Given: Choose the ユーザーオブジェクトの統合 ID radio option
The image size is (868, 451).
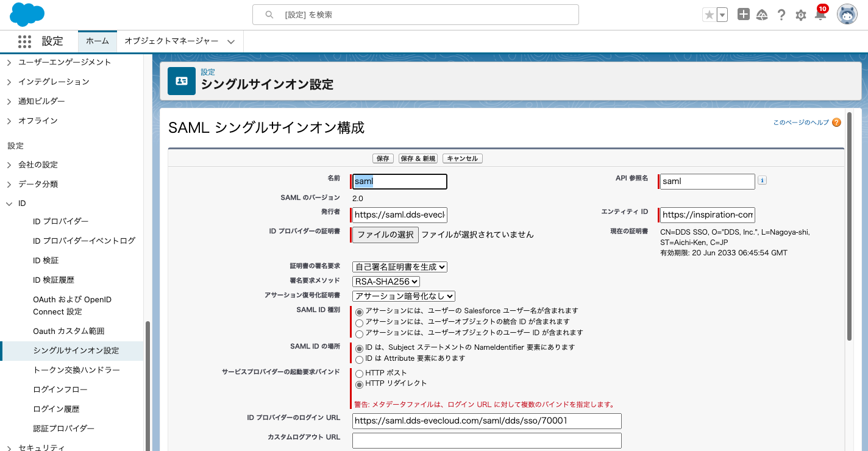Looking at the screenshot, I should click(360, 322).
